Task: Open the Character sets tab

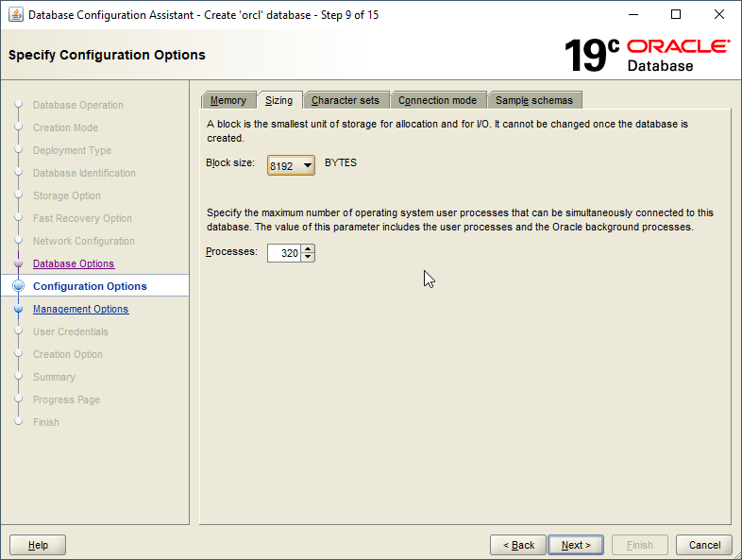Action: click(346, 100)
